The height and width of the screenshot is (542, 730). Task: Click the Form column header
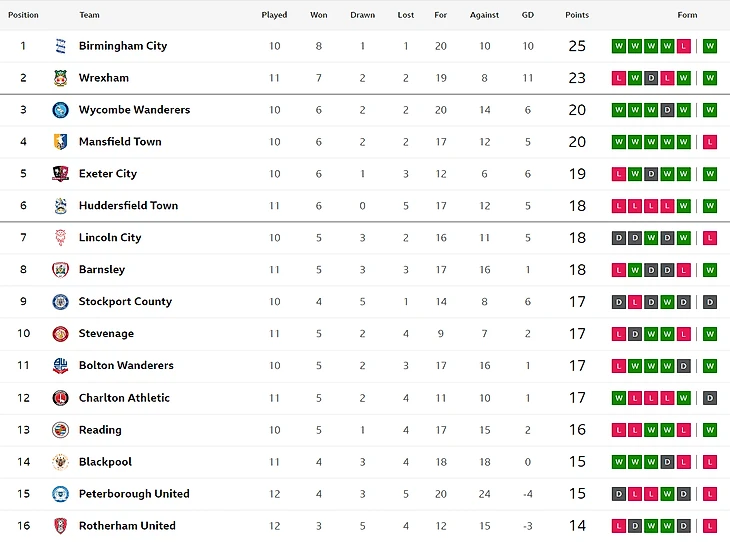tap(687, 15)
